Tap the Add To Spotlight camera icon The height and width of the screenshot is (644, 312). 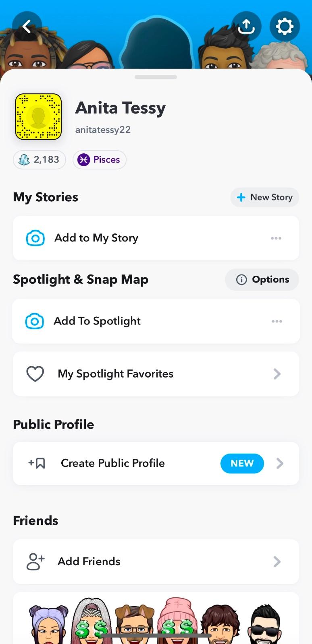(x=35, y=321)
